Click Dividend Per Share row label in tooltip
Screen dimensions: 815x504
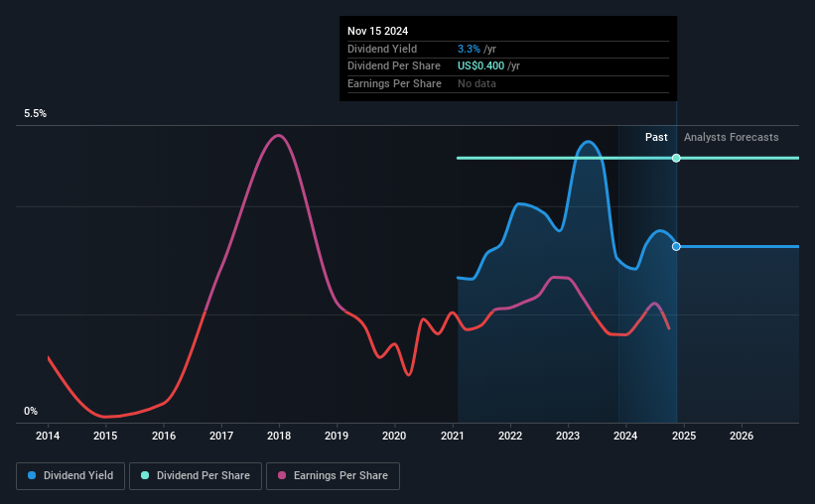pos(394,66)
